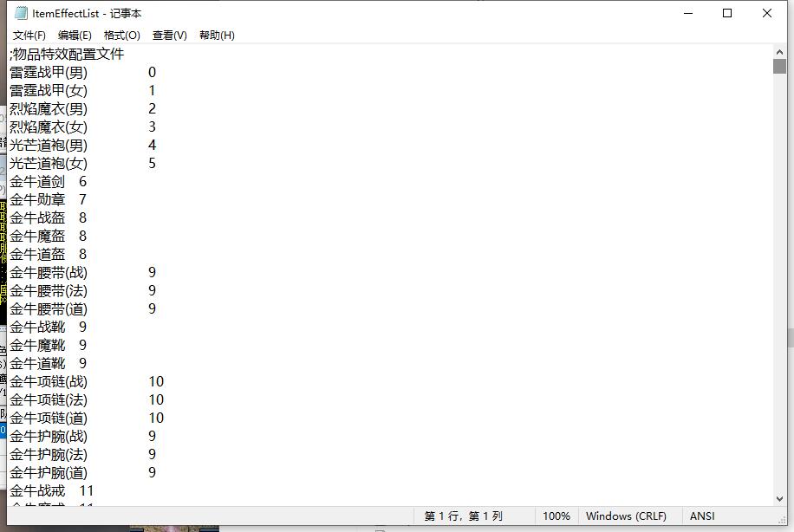Click the vertical scrollbar thumb
Screen dimensions: 794x532
point(779,67)
